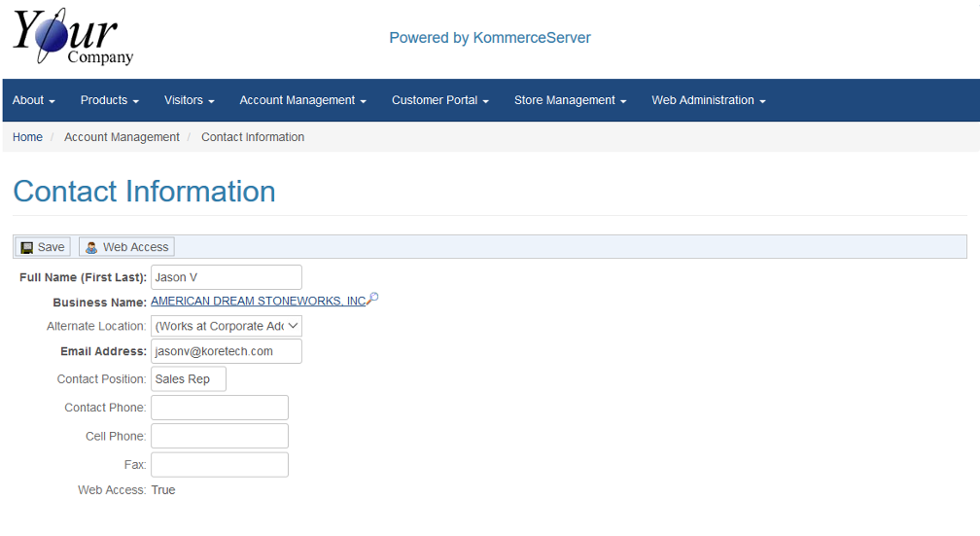
Task: Go to Home in the breadcrumb
Action: (27, 137)
